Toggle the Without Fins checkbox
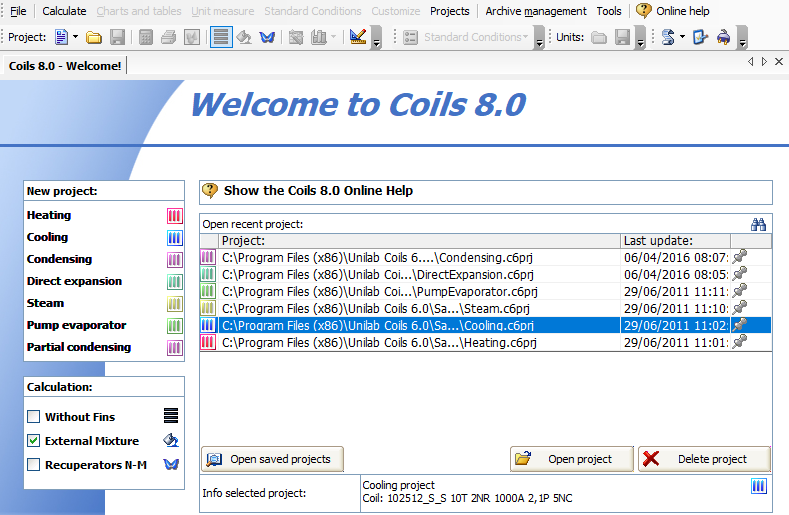 [34, 417]
